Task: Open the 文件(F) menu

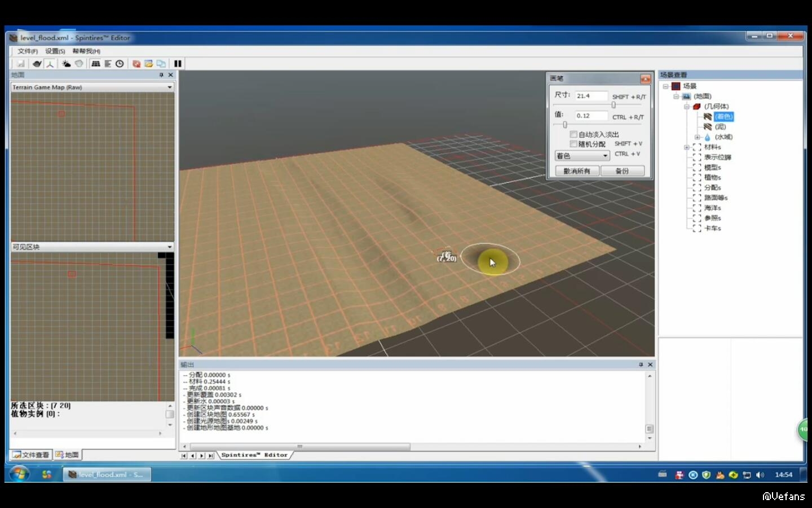Action: point(27,51)
